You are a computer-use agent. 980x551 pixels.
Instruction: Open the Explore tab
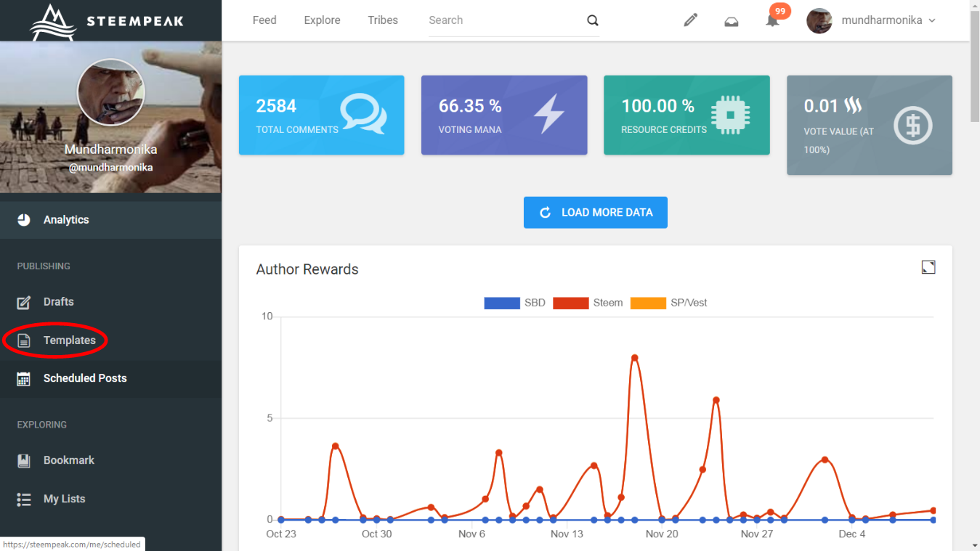(x=323, y=20)
